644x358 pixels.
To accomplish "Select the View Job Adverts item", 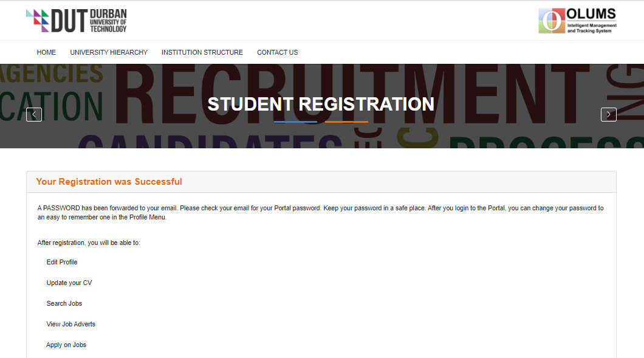I will point(71,325).
